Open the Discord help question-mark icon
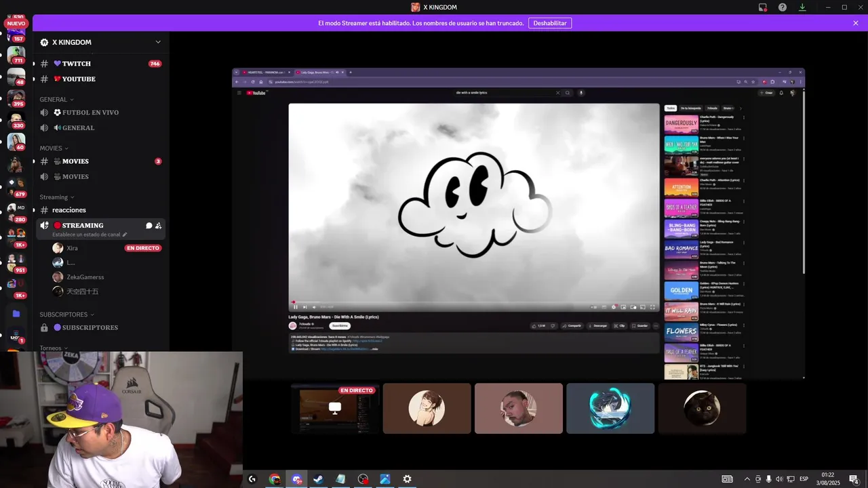This screenshot has height=488, width=868. point(783,7)
